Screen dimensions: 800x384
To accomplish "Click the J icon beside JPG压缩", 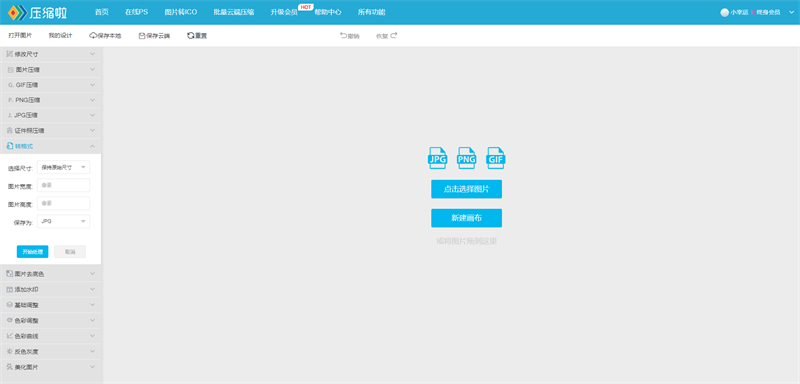I will pyautogui.click(x=10, y=115).
